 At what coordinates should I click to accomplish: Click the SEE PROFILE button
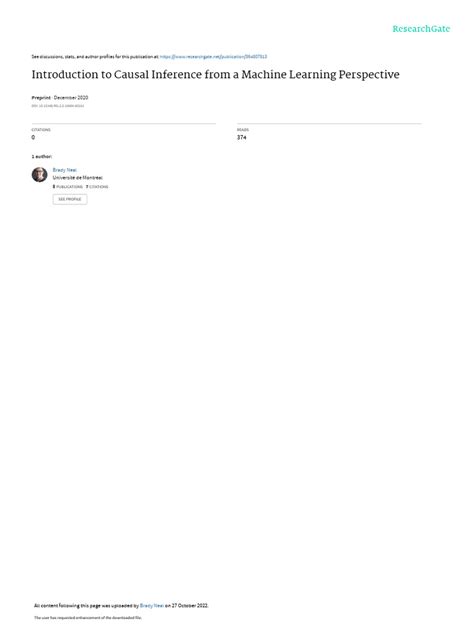tap(70, 199)
